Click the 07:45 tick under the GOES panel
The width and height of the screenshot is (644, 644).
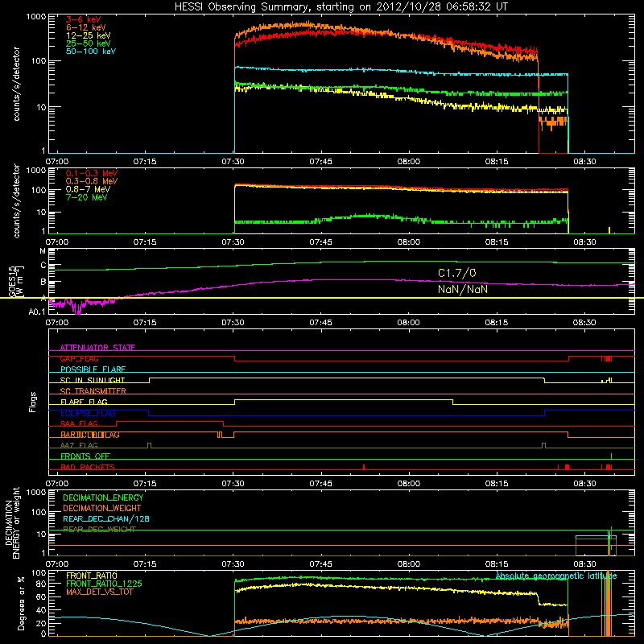click(320, 323)
